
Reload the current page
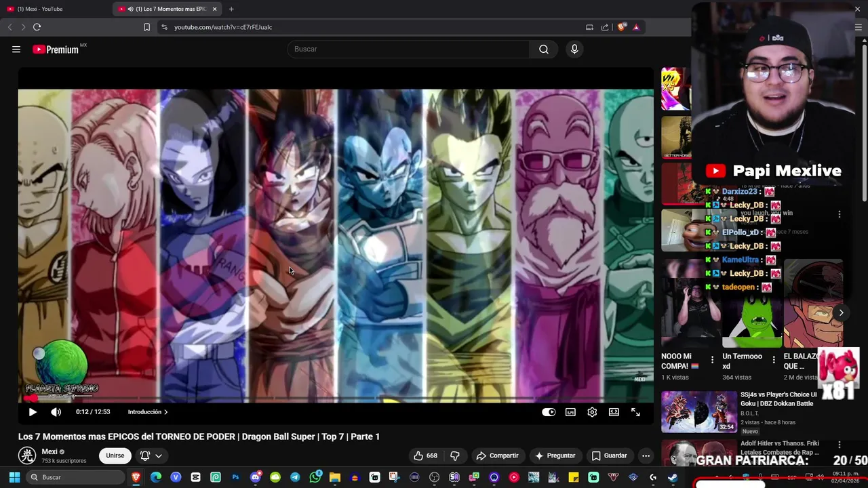[x=37, y=27]
